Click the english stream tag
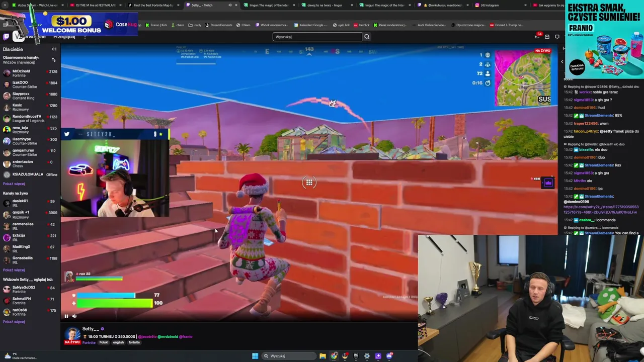This screenshot has height=362, width=644. click(x=118, y=342)
